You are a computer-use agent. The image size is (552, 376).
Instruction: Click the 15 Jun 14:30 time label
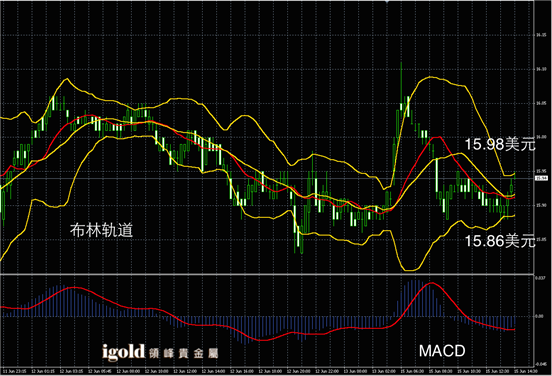(526, 371)
